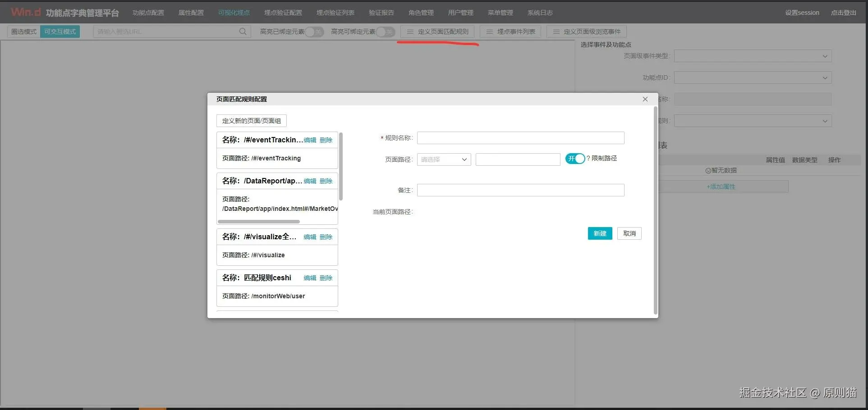Select 可交互模式
This screenshot has width=868, height=410.
click(x=60, y=32)
